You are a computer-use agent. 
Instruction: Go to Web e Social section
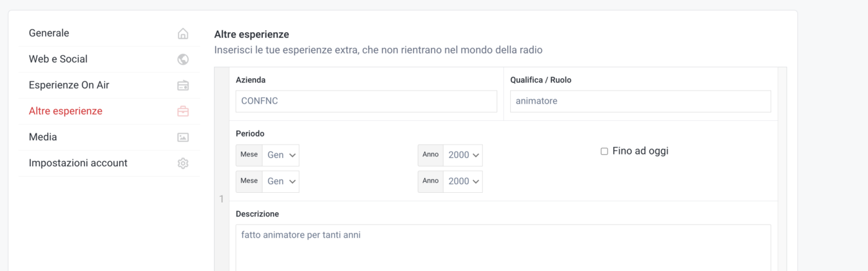click(x=58, y=59)
